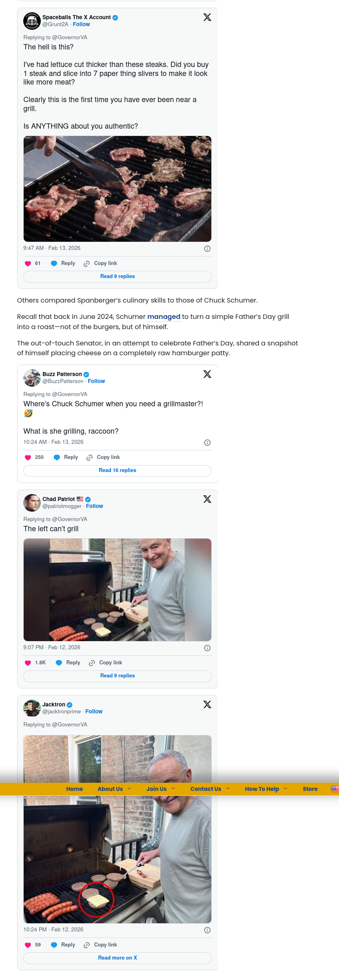Like the Chad Patriot tweet with 1.8K likes
The width and height of the screenshot is (339, 980).
click(x=28, y=663)
